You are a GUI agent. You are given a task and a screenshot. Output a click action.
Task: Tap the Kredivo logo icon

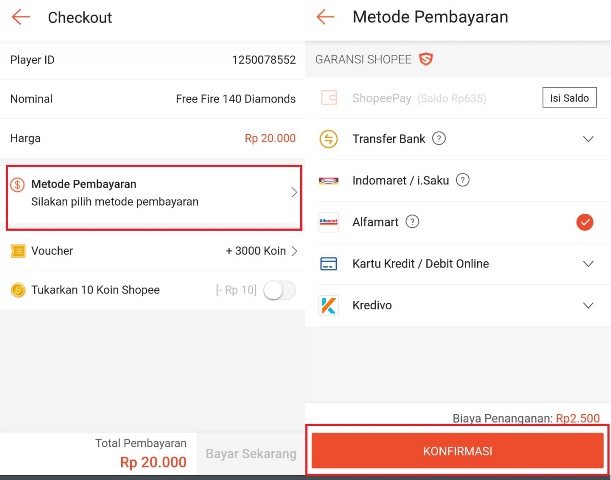[328, 305]
